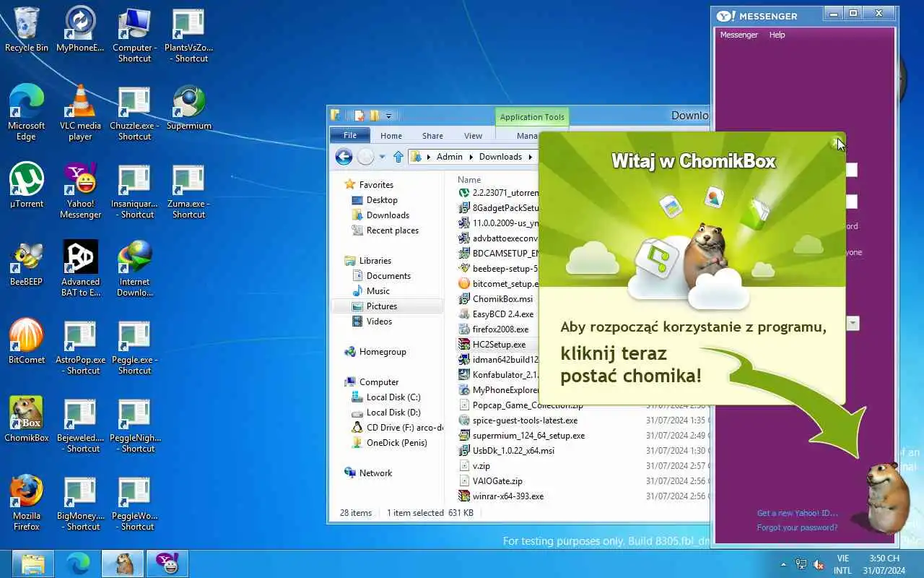
Task: Launch ChomikBox desktop icon
Action: [x=27, y=419]
